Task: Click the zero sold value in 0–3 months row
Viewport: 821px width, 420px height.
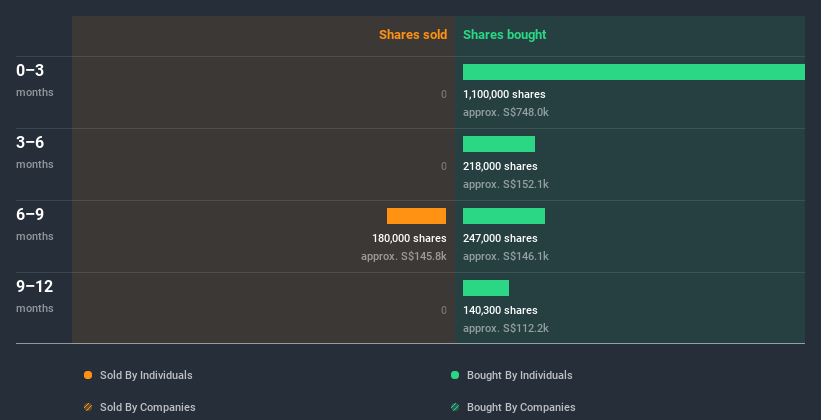Action: pyautogui.click(x=444, y=94)
